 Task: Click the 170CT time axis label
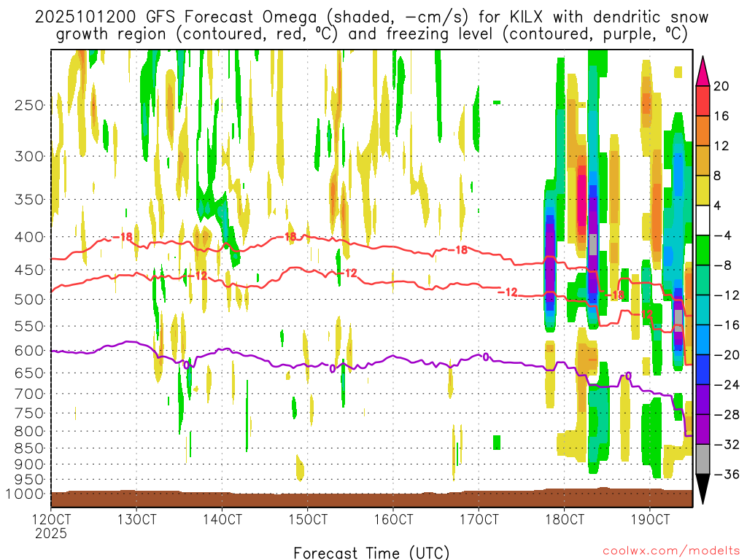pos(479,520)
